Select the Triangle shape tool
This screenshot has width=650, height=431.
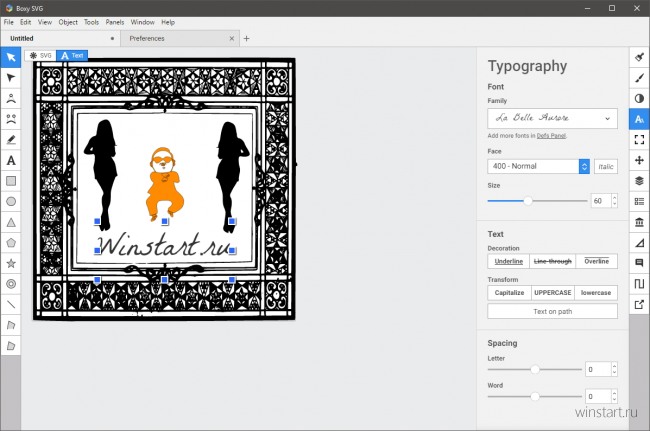[11, 222]
